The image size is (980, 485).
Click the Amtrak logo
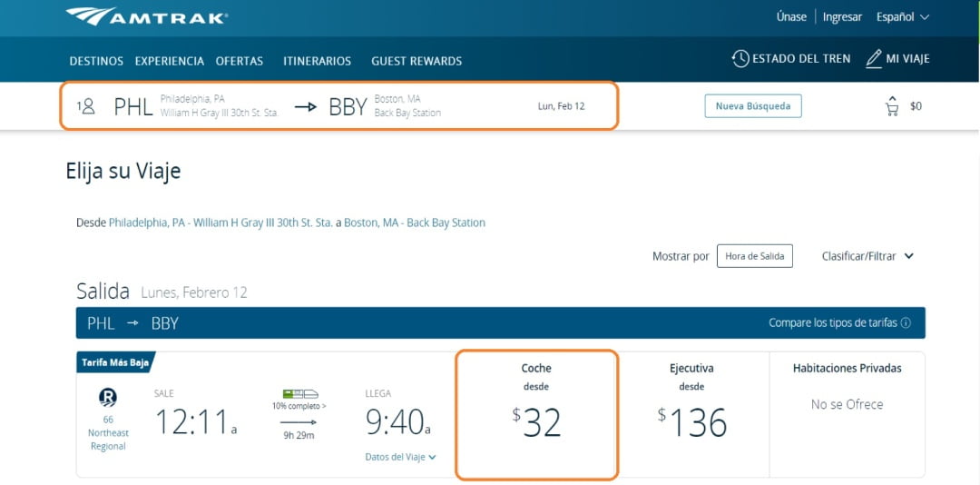(147, 16)
